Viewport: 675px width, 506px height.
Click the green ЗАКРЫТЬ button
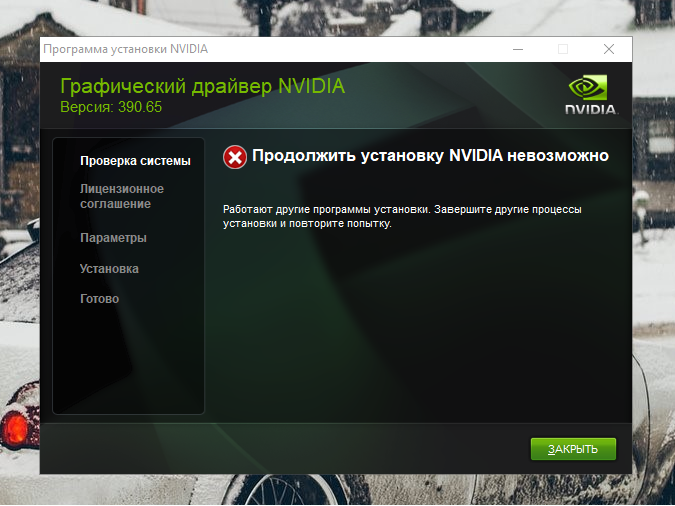[573, 449]
